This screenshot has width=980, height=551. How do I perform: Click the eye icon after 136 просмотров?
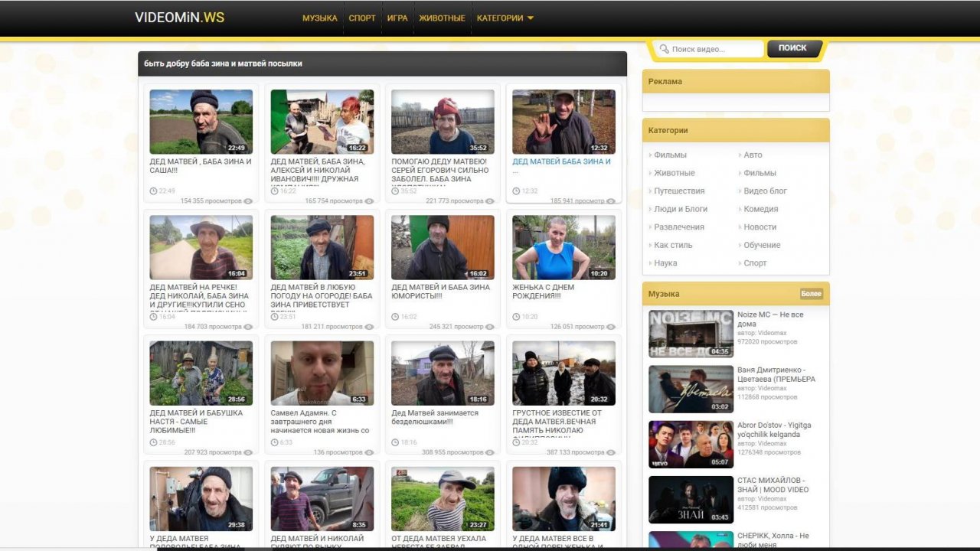click(369, 452)
